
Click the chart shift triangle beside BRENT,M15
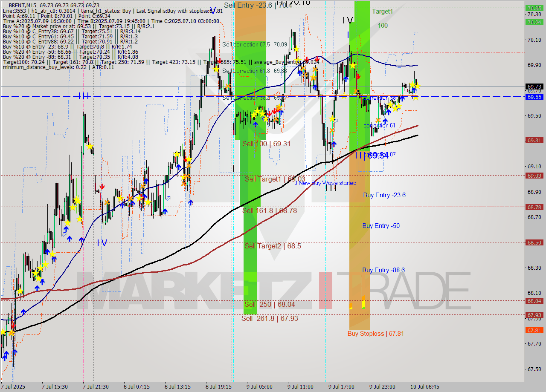tap(5, 5)
